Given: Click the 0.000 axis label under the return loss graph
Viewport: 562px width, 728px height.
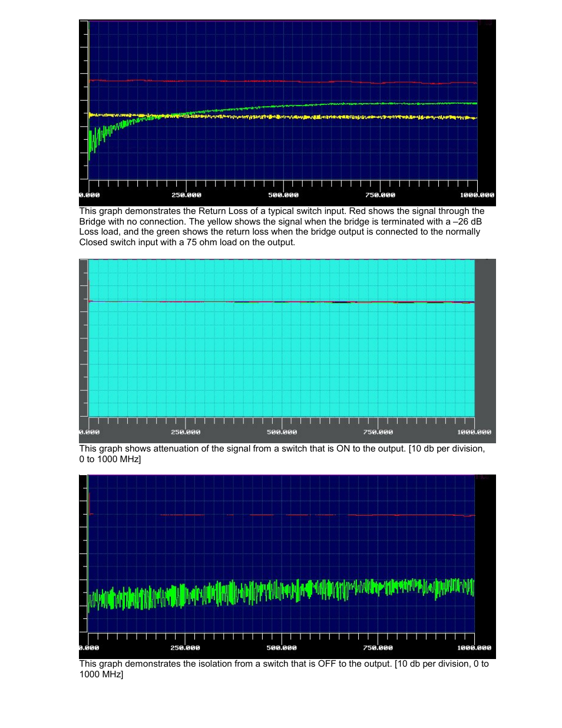Looking at the screenshot, I should point(90,195).
